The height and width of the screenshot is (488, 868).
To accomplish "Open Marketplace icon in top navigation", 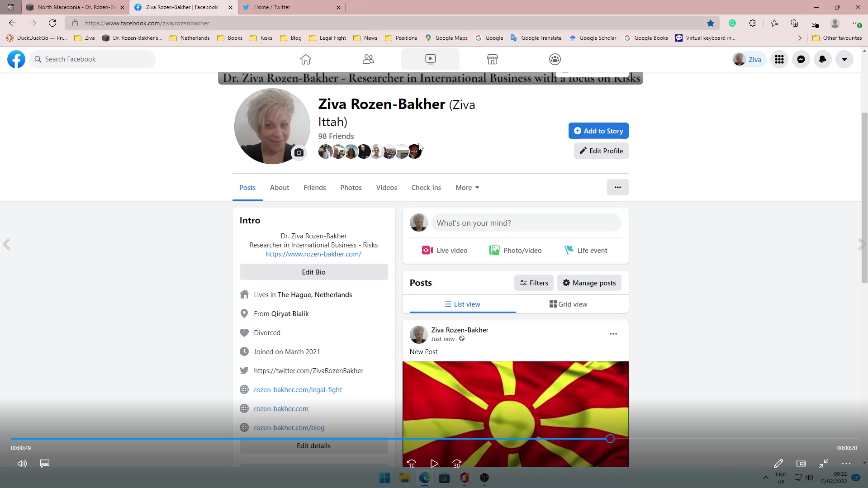I will (493, 59).
